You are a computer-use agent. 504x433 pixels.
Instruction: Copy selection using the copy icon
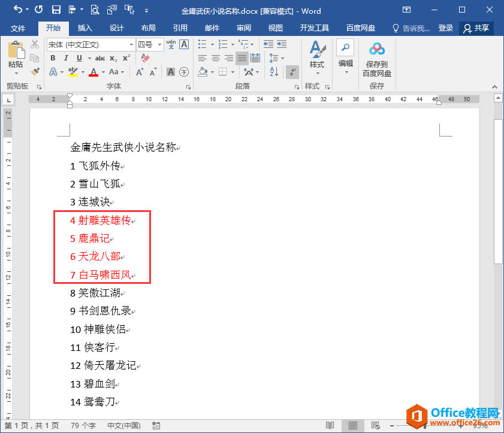coord(35,58)
